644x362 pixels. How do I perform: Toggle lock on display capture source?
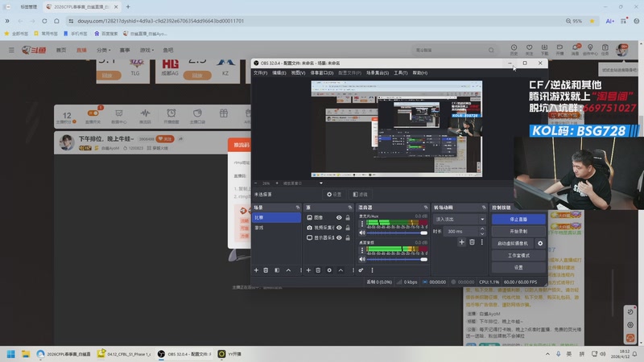[x=348, y=237]
